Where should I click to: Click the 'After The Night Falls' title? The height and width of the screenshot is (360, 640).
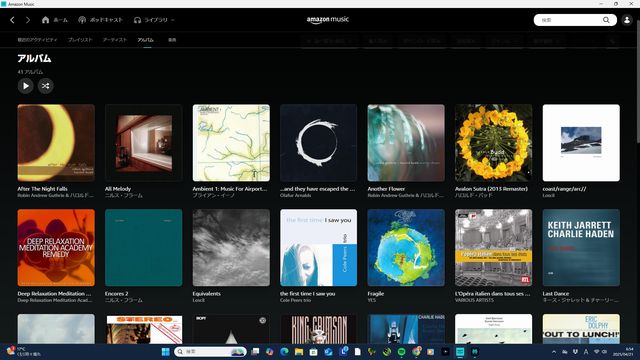42,189
